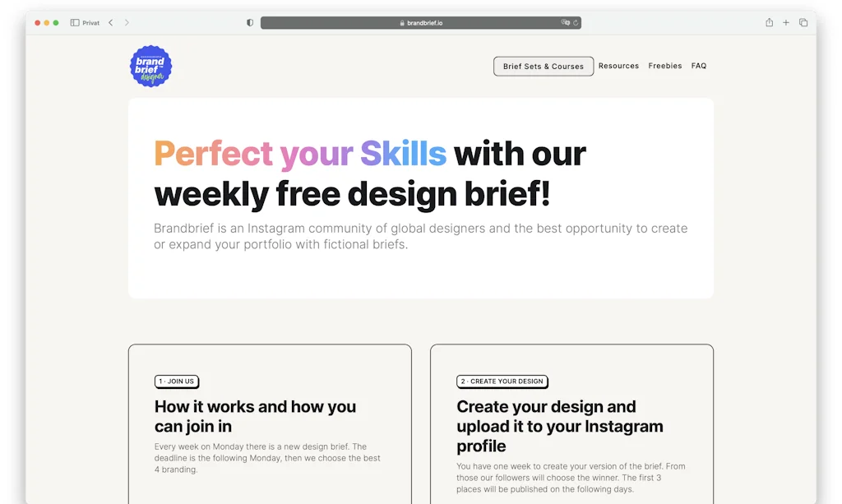Image resolution: width=842 pixels, height=504 pixels.
Task: Visit the Resources section
Action: tap(618, 66)
